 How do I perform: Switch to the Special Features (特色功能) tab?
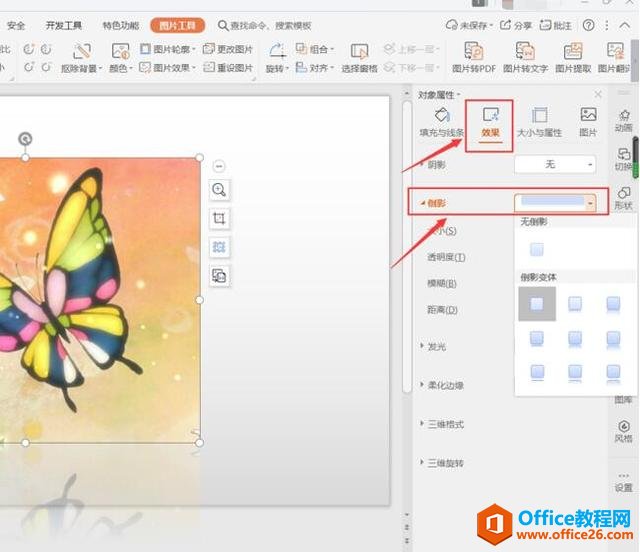coord(121,26)
